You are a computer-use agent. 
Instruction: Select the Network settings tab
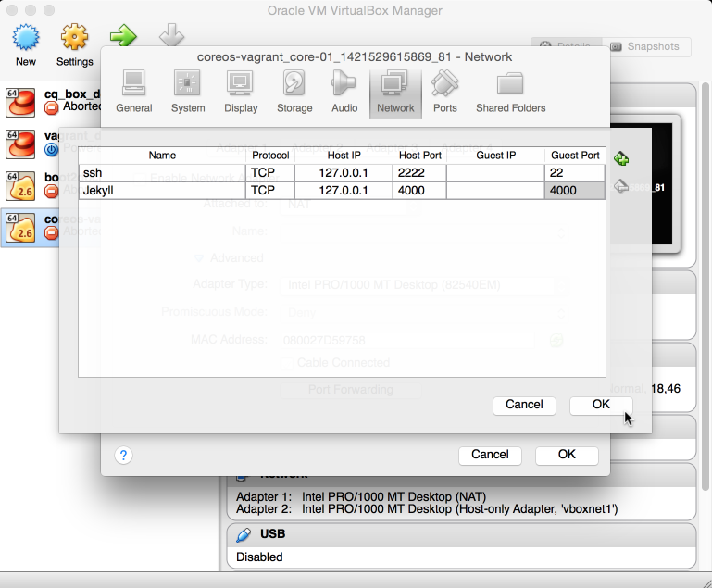click(395, 93)
